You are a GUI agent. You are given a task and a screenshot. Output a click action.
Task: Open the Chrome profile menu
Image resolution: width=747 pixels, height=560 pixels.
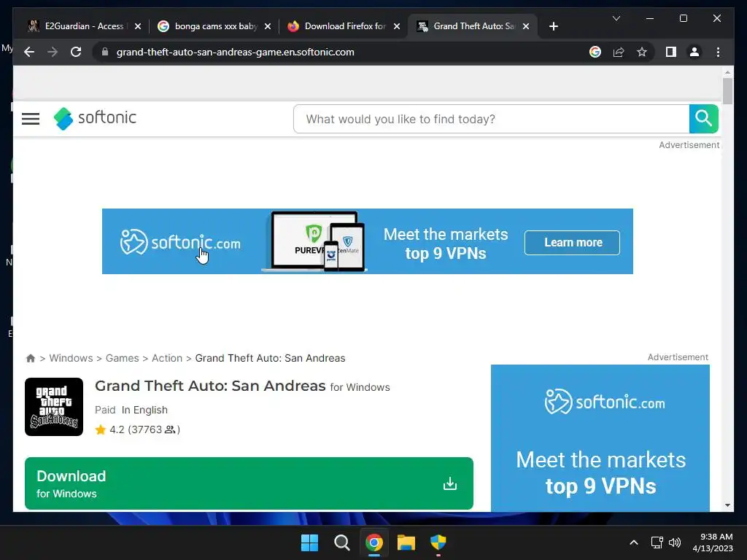coord(694,52)
